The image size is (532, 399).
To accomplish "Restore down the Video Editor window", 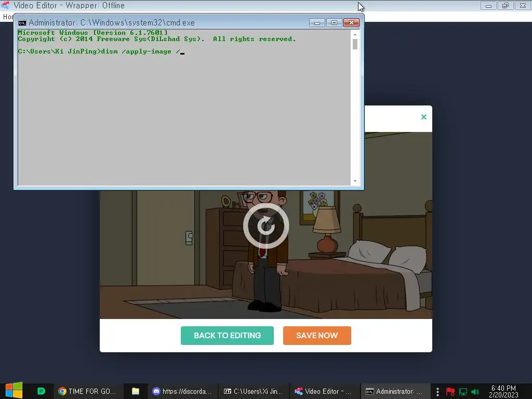I will (x=506, y=6).
